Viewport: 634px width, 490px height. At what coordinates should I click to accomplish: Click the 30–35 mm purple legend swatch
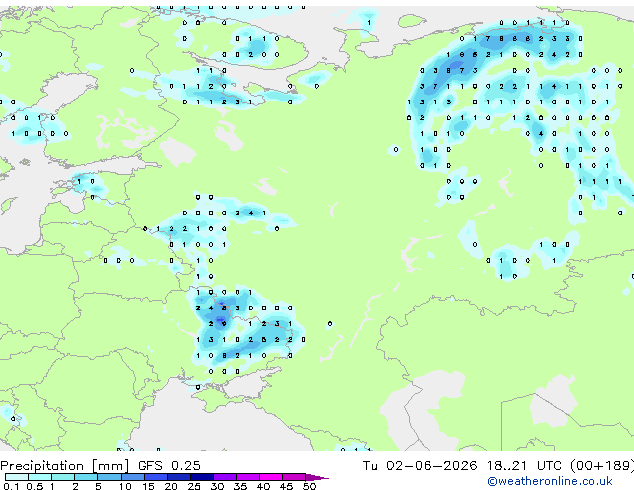224,477
